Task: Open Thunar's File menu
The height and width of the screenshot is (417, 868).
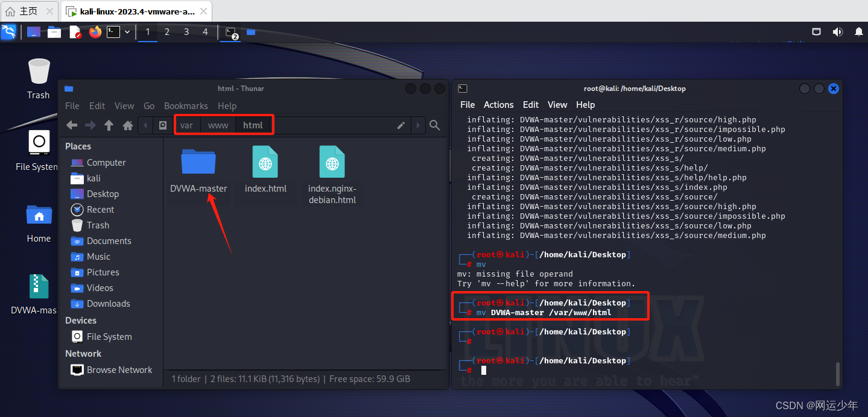Action: (x=72, y=105)
